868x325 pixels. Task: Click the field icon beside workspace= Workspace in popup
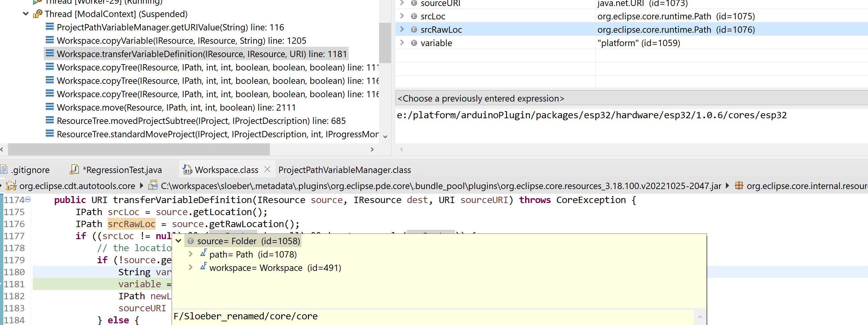point(203,267)
